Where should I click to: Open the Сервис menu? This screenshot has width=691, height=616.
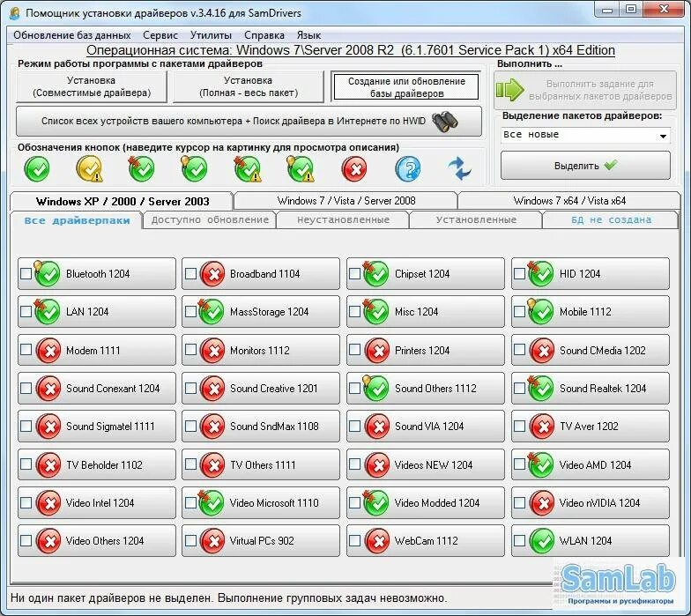tap(160, 35)
